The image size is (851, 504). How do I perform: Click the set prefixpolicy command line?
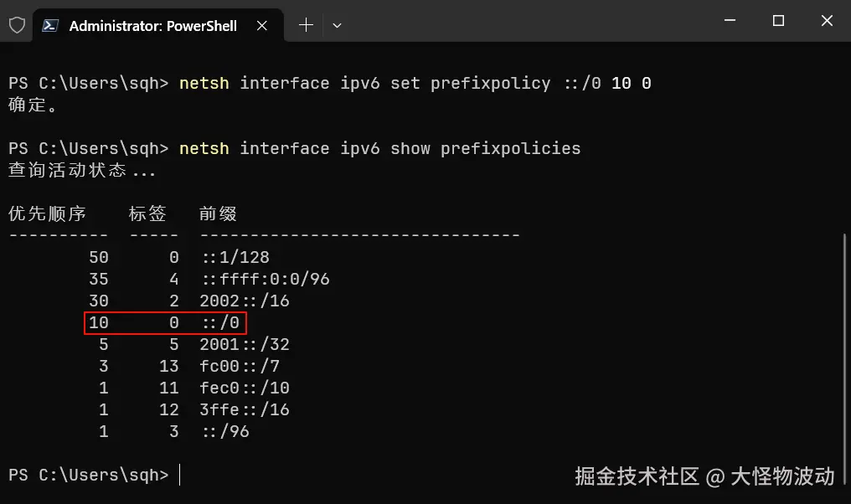click(415, 83)
